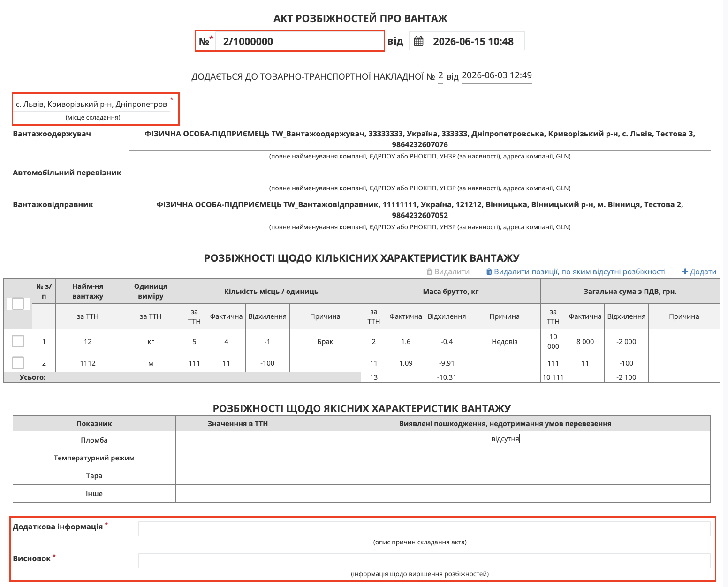Click the place of compilation field с. Львів

tap(92, 104)
